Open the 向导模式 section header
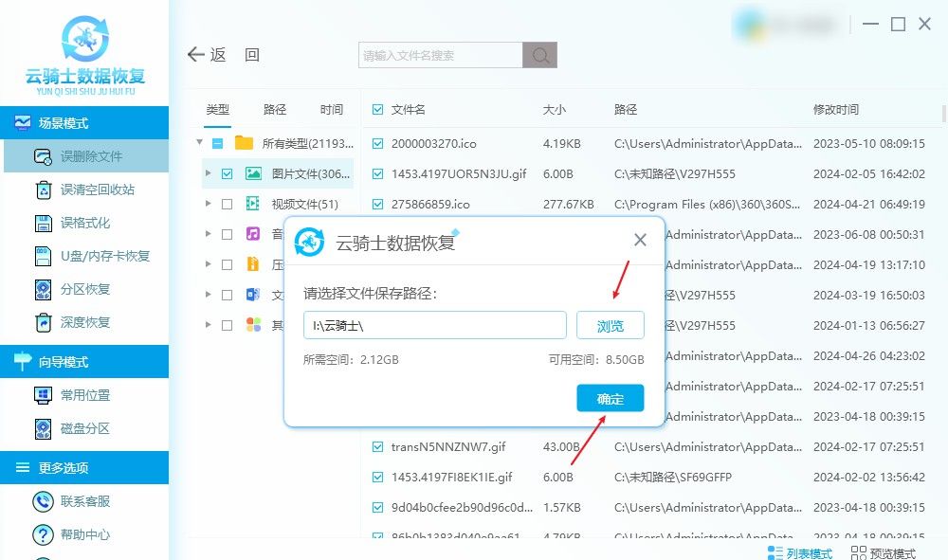 click(x=84, y=362)
